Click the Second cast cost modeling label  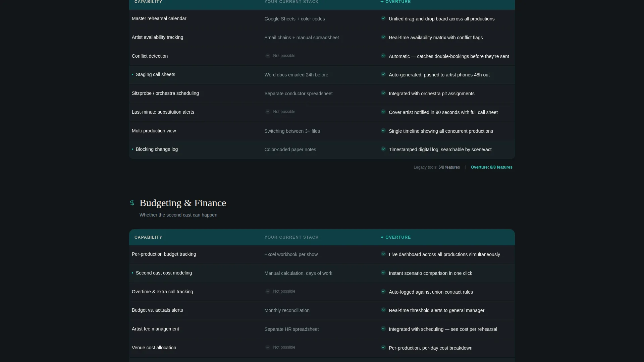click(164, 273)
